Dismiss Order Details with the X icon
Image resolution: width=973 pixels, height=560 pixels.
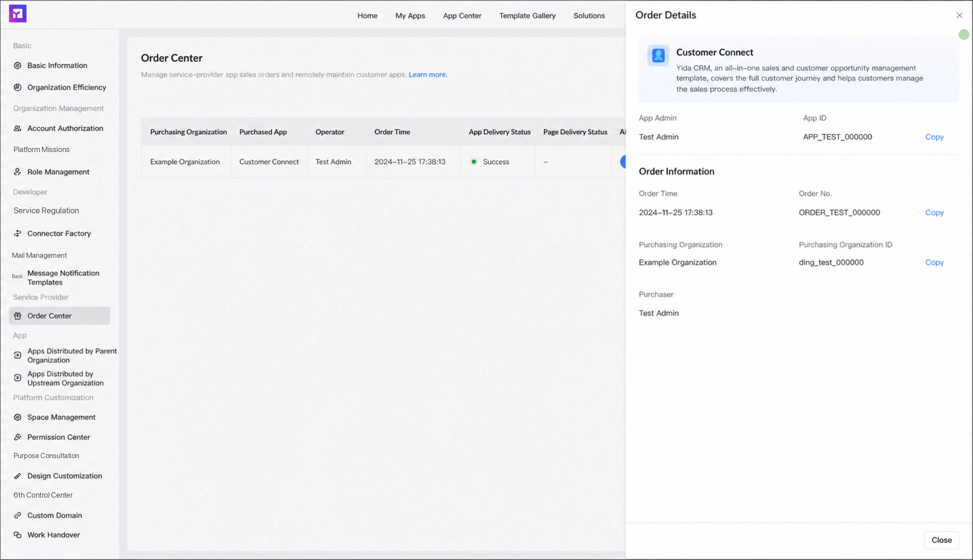click(x=959, y=15)
